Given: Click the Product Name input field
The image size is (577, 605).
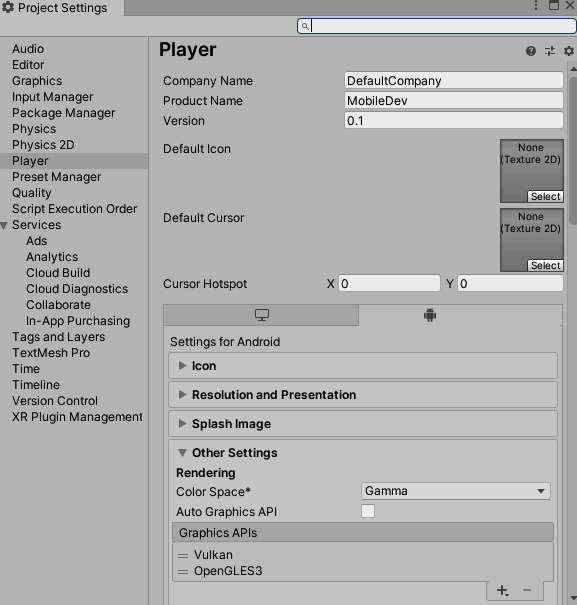Looking at the screenshot, I should (x=453, y=101).
